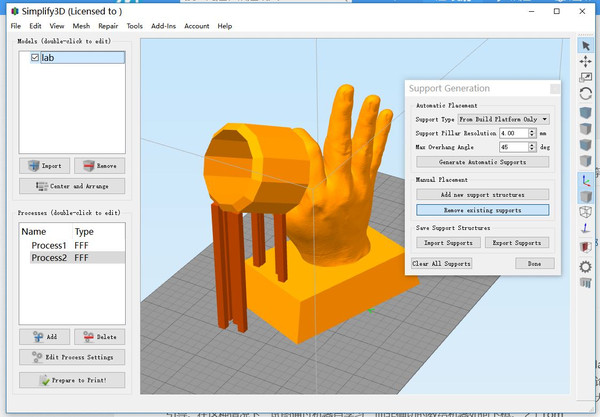Click Add new support structures
Image resolution: width=600 pixels, height=417 pixels.
pyautogui.click(x=483, y=194)
